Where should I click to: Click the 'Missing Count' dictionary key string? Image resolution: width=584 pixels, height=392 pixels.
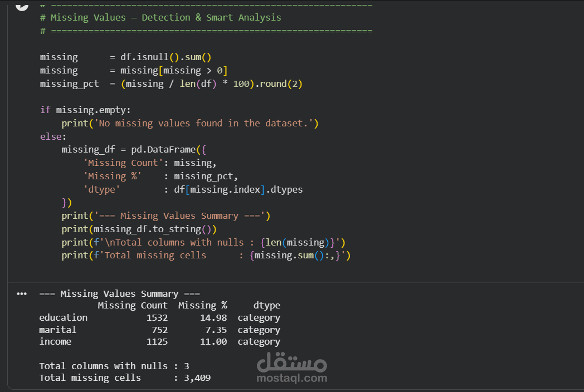(123, 163)
